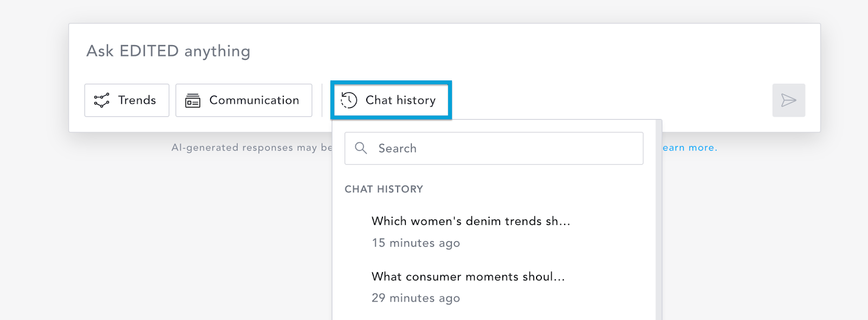Follow the "Learn more" link
Screen dimensions: 868x320
pos(690,148)
